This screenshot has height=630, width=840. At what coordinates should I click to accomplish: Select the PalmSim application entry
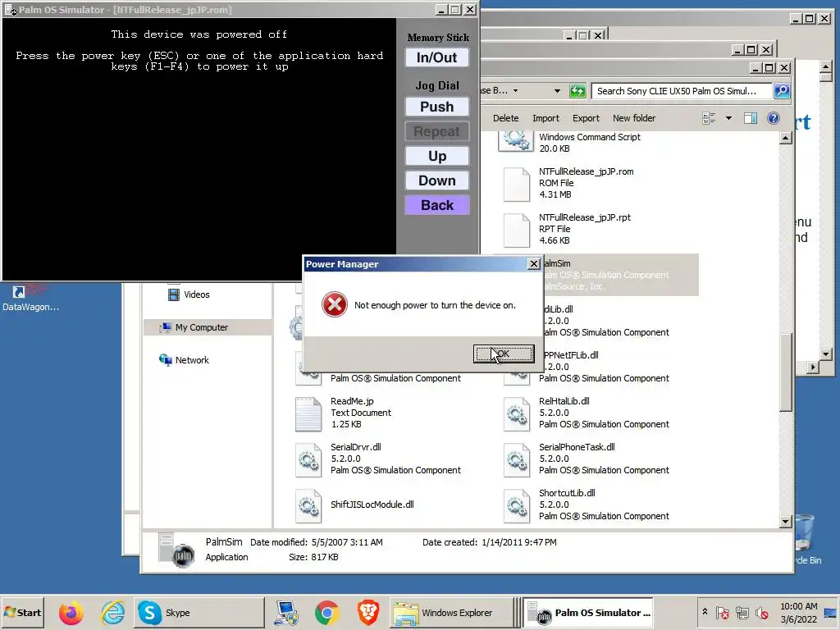click(x=620, y=275)
